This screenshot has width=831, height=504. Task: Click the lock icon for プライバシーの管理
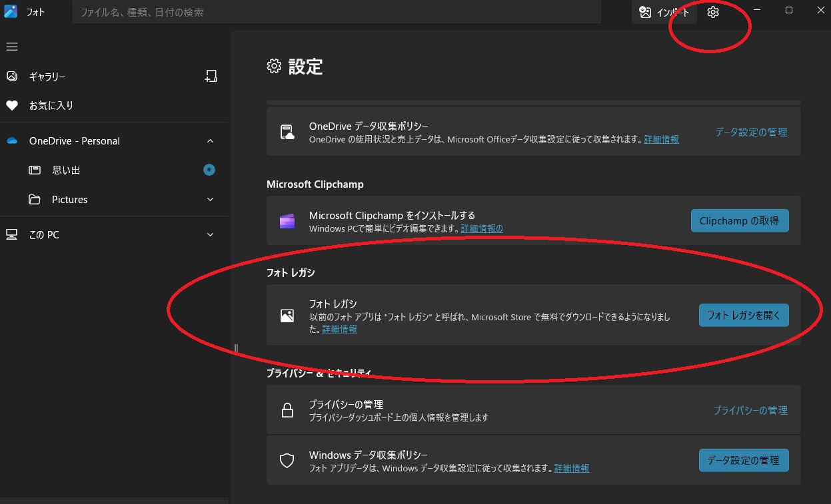point(287,410)
